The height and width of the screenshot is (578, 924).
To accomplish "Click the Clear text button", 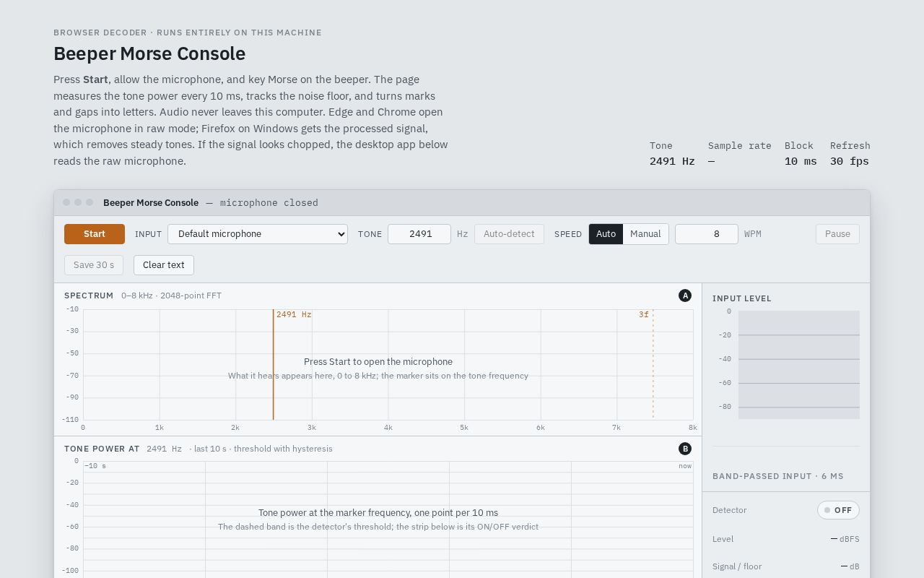I will (x=164, y=265).
